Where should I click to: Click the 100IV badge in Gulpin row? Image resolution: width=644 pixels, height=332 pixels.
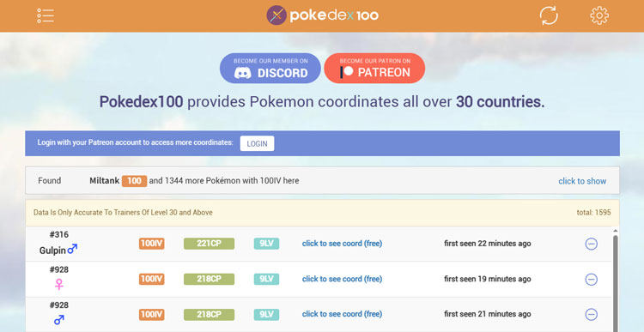tap(151, 244)
